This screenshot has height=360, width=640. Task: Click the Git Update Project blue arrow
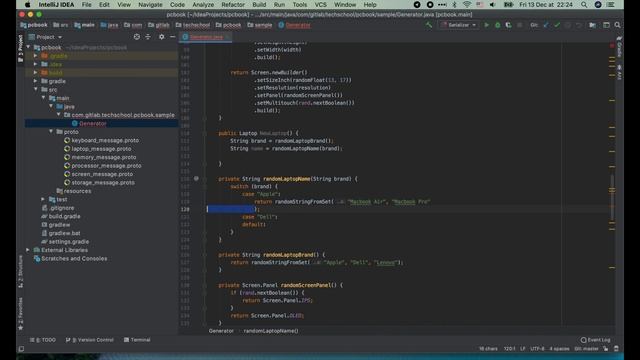click(546, 25)
